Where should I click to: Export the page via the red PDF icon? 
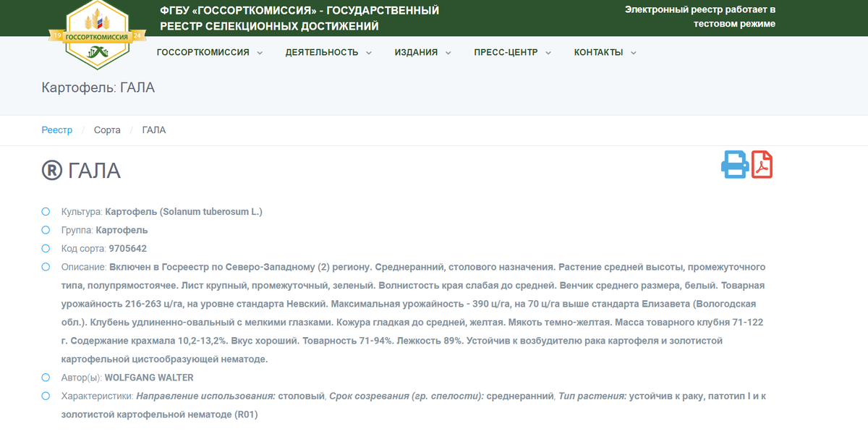pyautogui.click(x=762, y=165)
